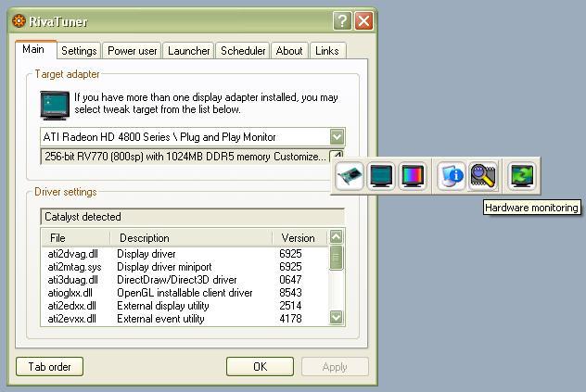Screen dimensions: 586x392
Task: Click the 256-bit RV770 info text
Action: 158,157
